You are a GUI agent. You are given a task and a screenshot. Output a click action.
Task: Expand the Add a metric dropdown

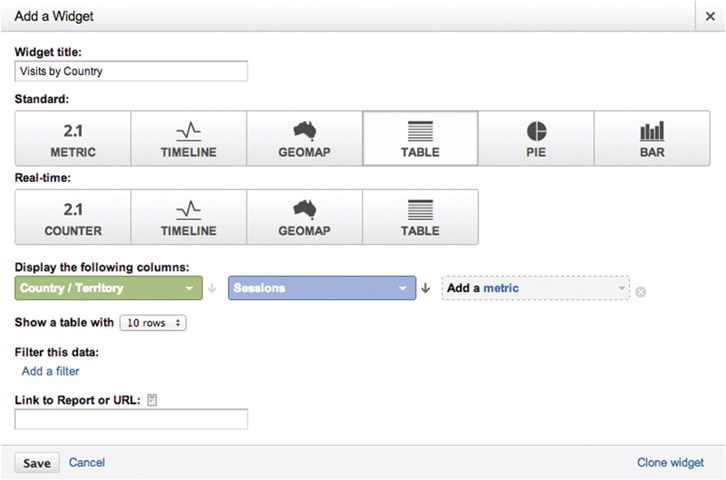point(535,288)
